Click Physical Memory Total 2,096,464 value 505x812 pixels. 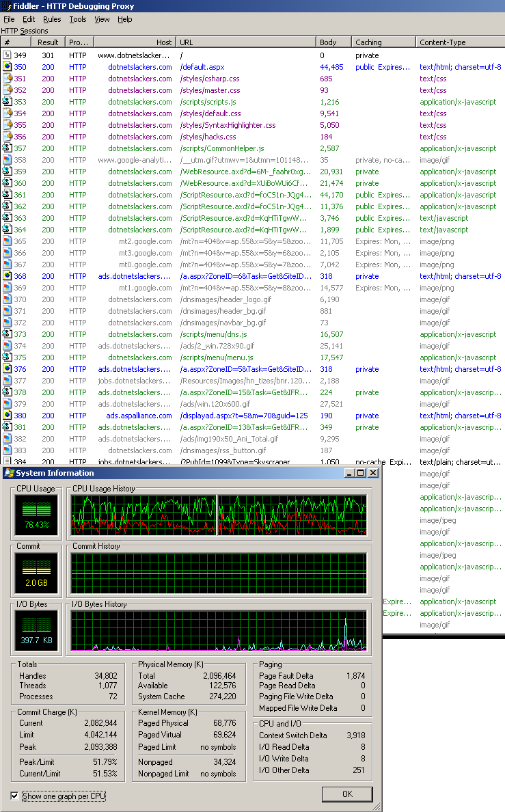click(x=219, y=676)
